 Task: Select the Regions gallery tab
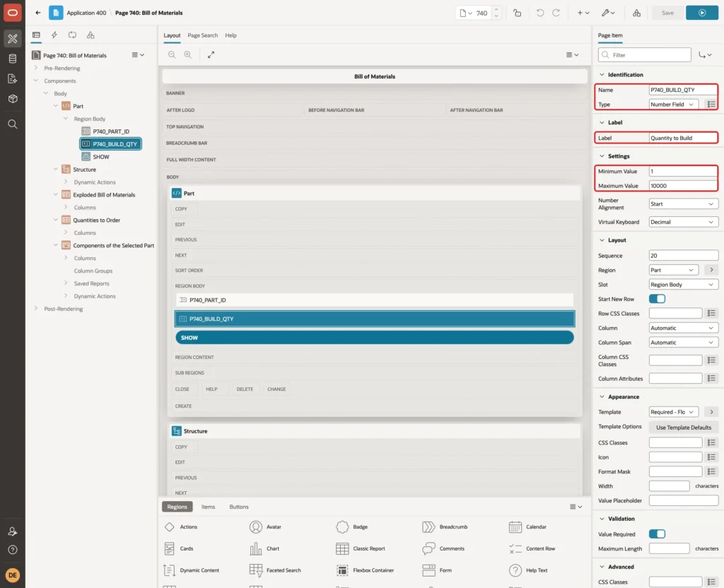click(x=177, y=507)
